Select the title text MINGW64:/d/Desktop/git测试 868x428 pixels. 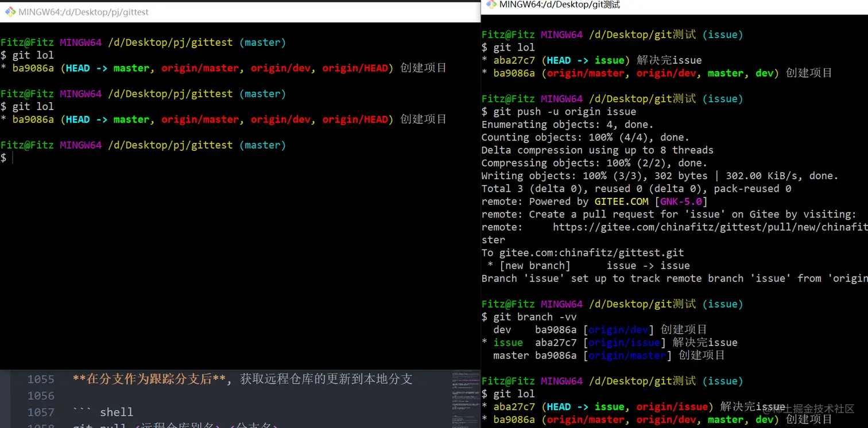tap(560, 5)
